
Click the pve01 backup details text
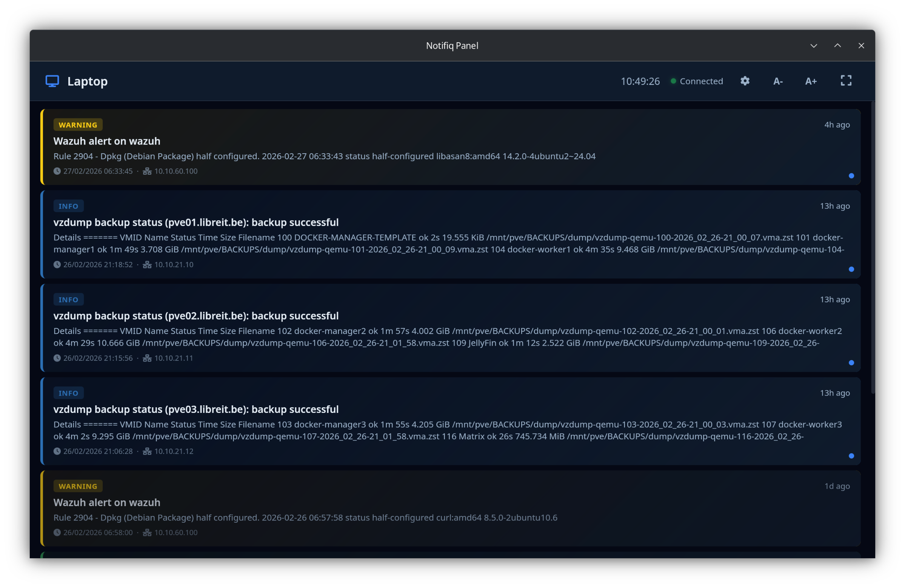(449, 243)
